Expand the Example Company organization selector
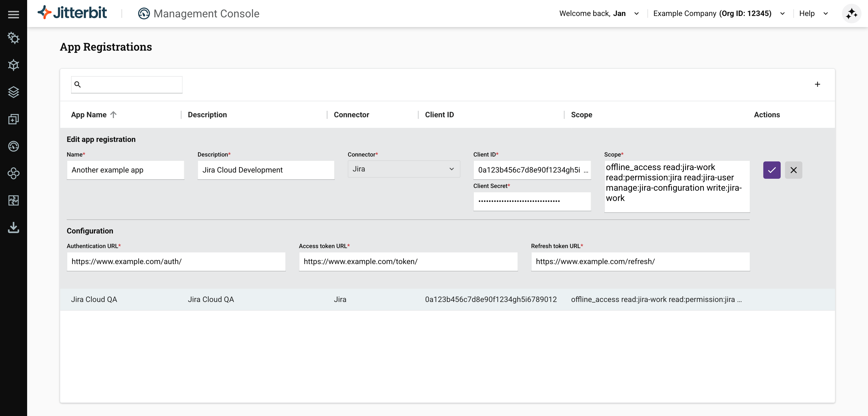 718,14
